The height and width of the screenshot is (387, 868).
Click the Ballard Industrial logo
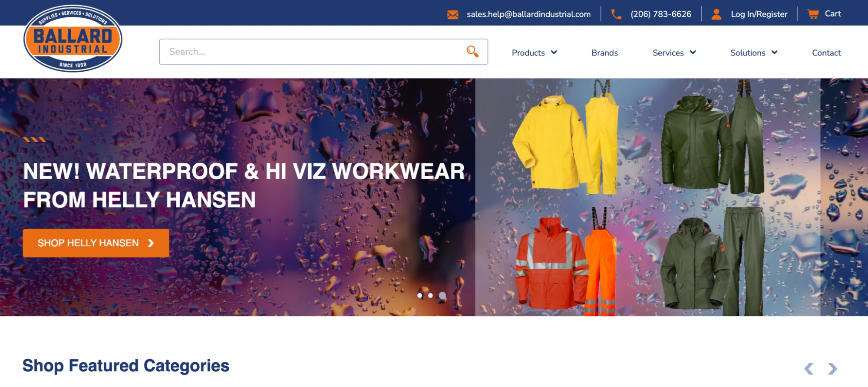pyautogui.click(x=73, y=39)
